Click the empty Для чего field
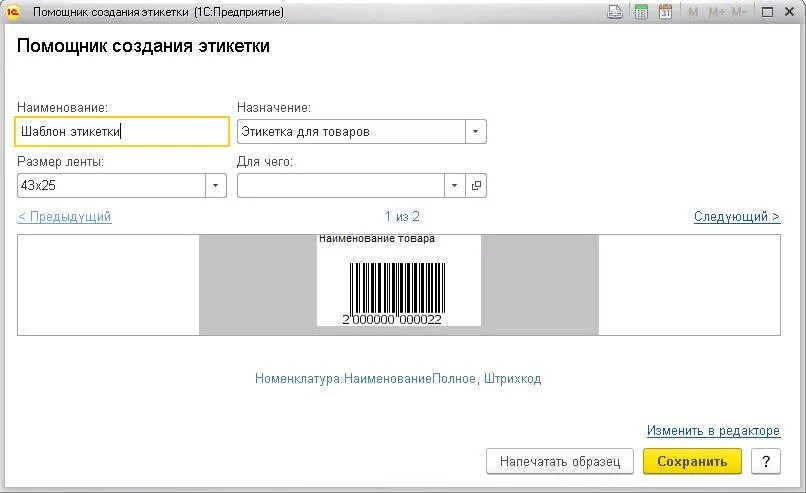806x493 pixels. coord(341,186)
